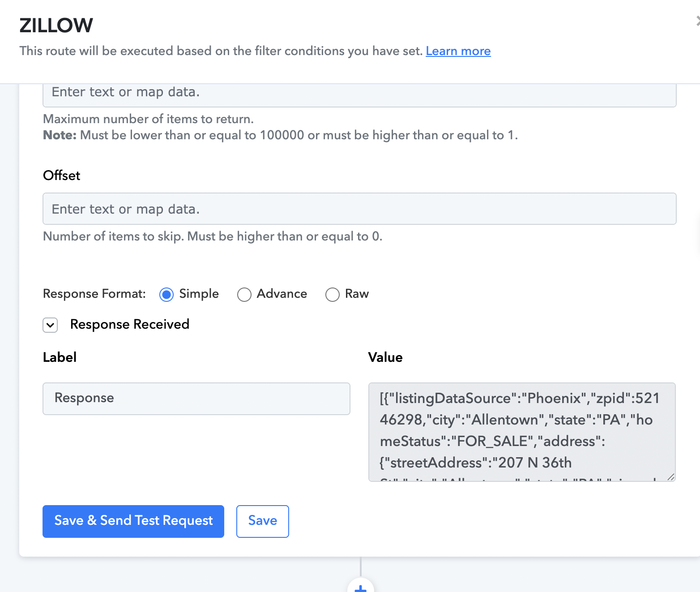
Task: Click the Response label field
Action: (196, 399)
